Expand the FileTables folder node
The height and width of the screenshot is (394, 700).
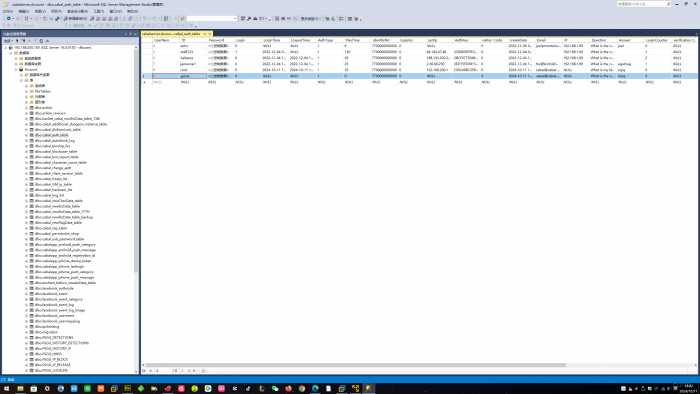click(26, 91)
